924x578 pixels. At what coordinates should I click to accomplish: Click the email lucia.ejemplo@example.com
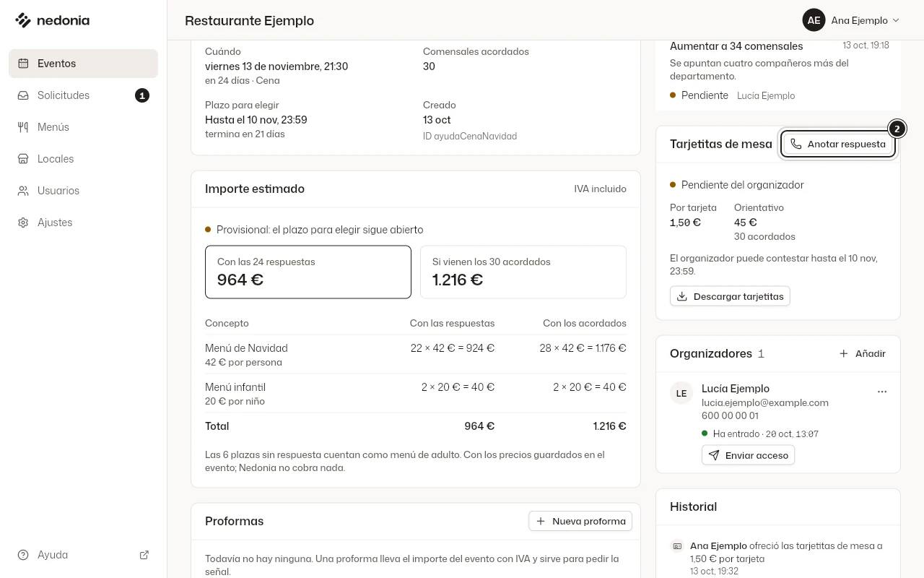[x=765, y=402]
